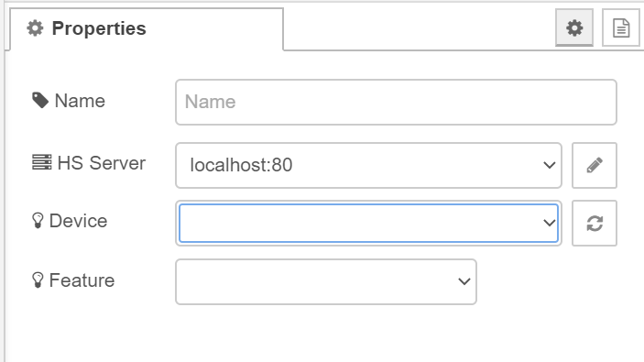The width and height of the screenshot is (644, 362).
Task: Edit HS Server with pencil button
Action: [595, 165]
